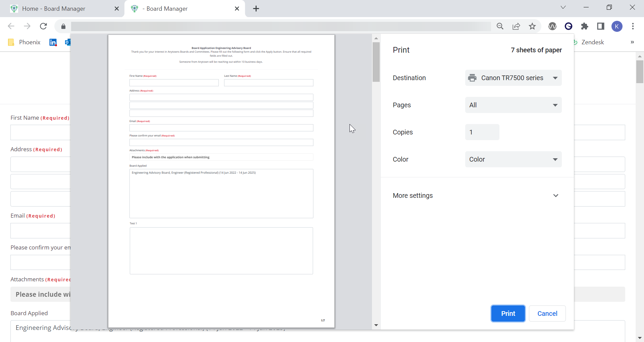Open the Destination printer dropdown
This screenshot has height=342, width=644.
tap(513, 78)
